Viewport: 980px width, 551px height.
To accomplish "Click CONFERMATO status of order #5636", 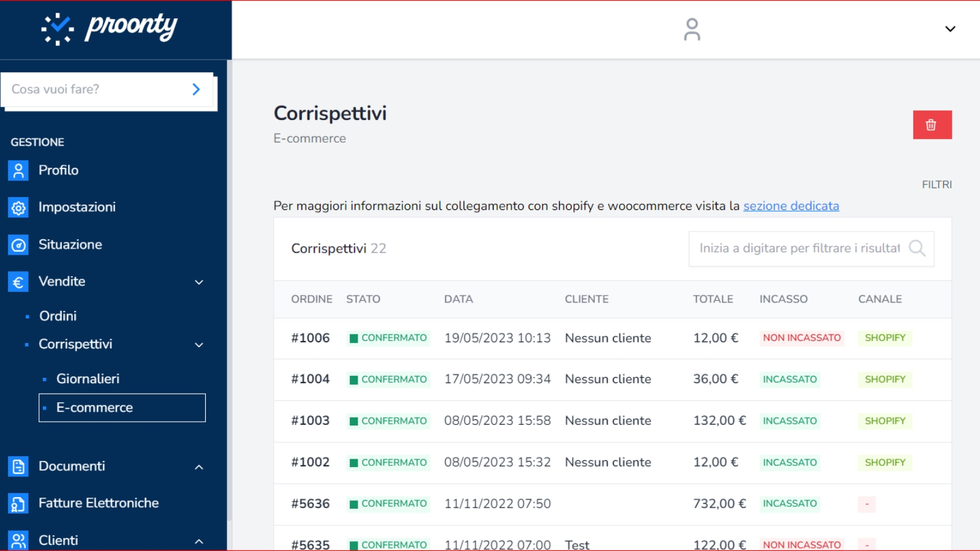I will [388, 503].
